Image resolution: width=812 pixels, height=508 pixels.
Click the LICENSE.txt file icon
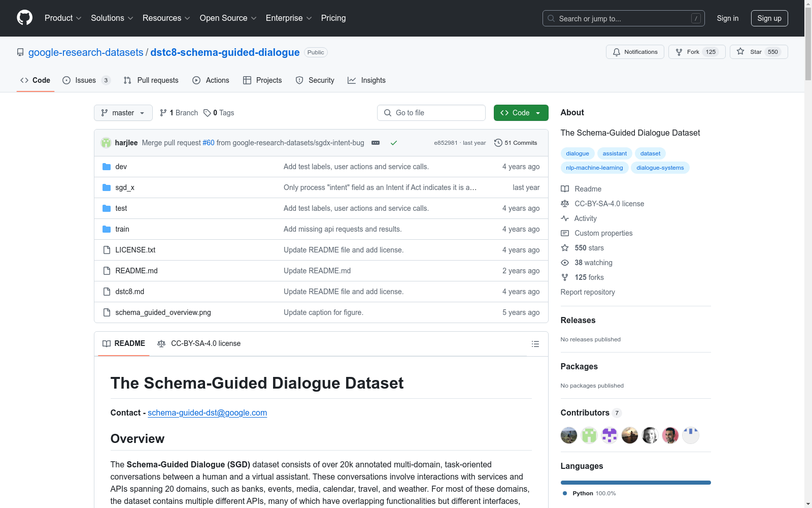click(x=107, y=250)
